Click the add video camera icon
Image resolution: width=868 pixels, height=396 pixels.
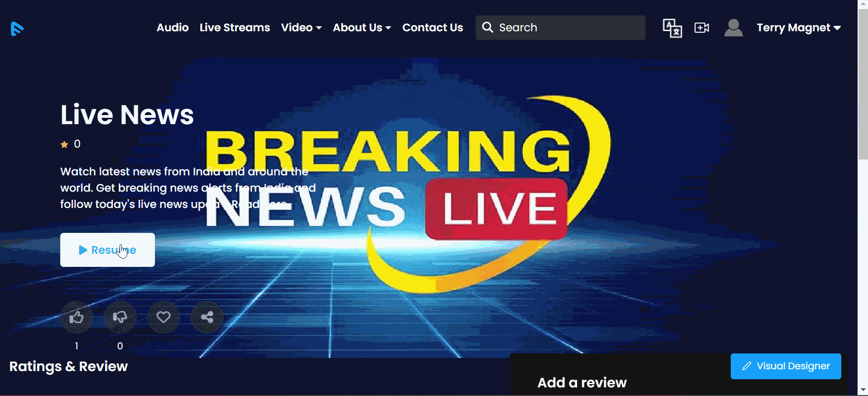click(702, 28)
